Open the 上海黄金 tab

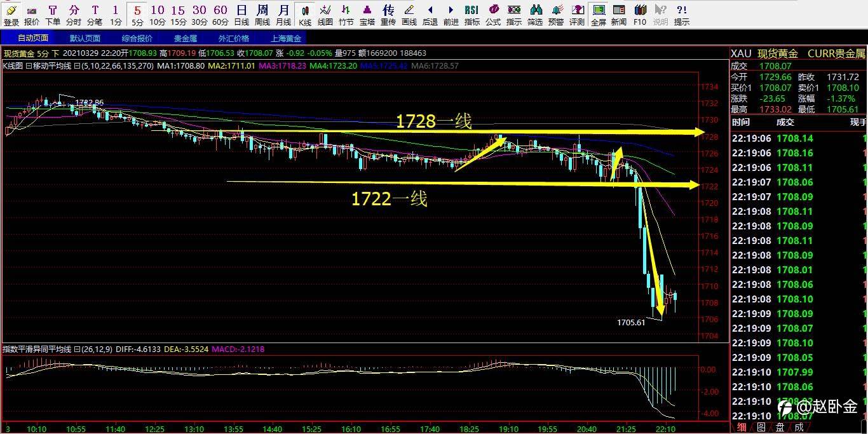click(x=286, y=38)
